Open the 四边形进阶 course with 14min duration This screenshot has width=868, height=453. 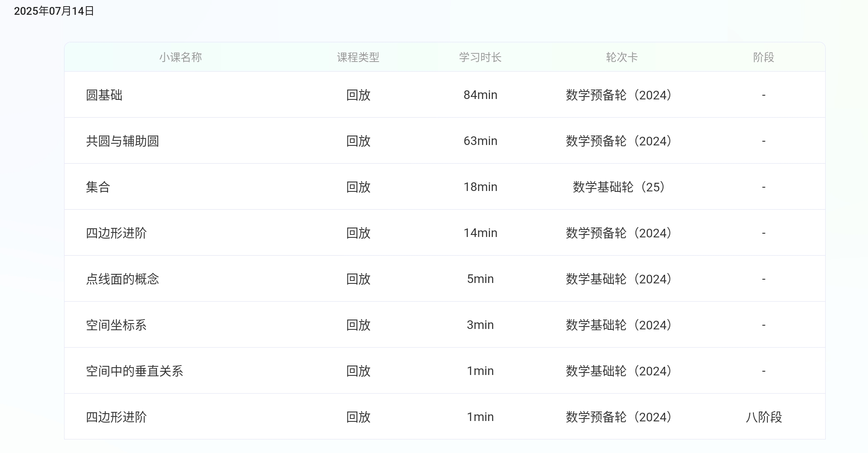[117, 233]
